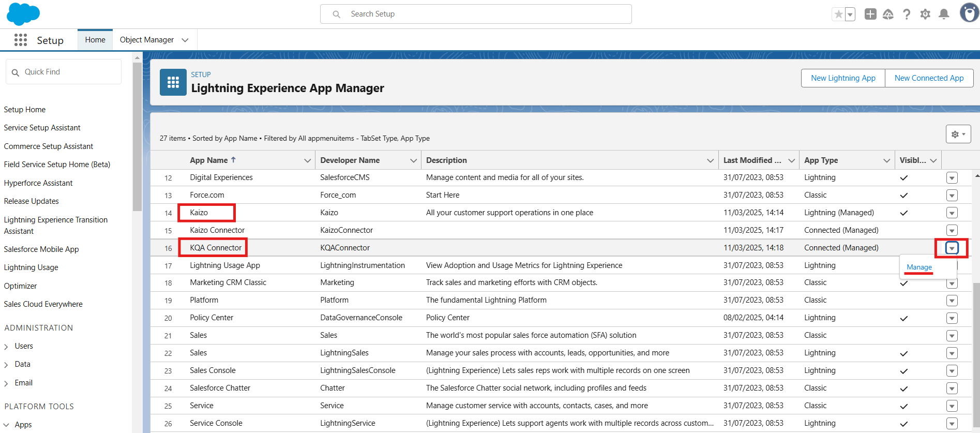Expand the Apps tree item
Screen dimensions: 980x433
[6, 425]
